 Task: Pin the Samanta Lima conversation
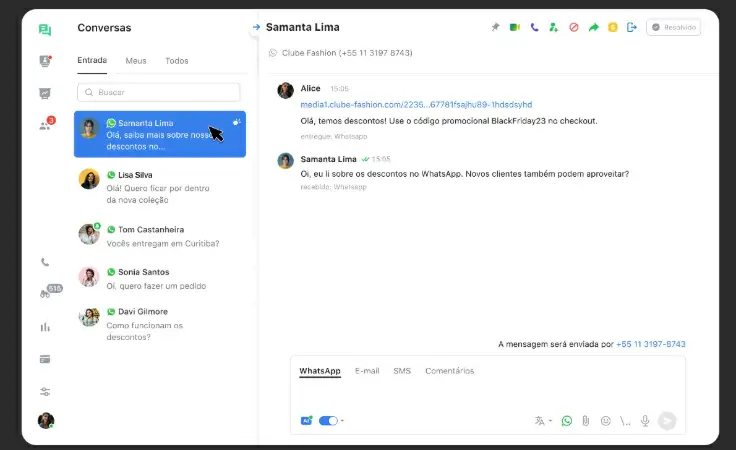click(495, 27)
